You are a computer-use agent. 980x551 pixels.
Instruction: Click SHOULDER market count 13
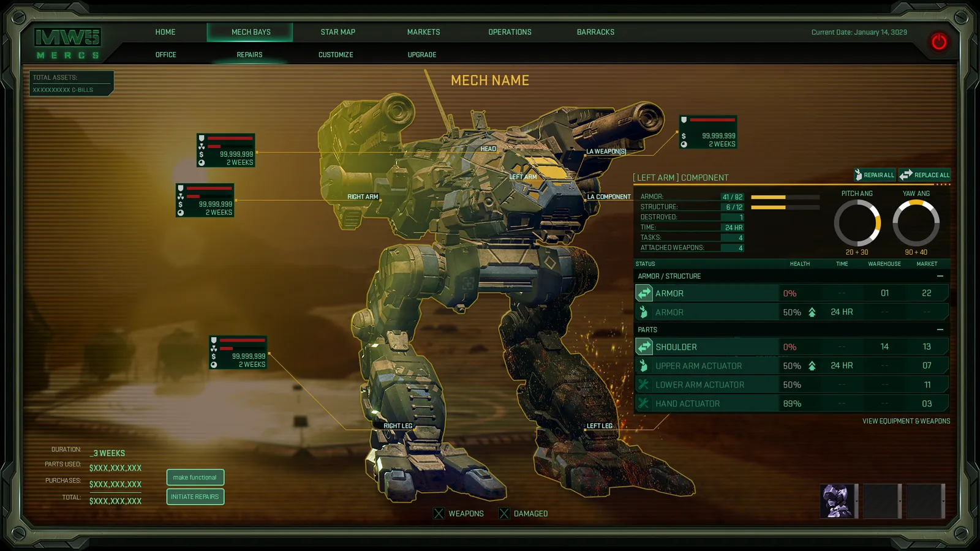coord(927,347)
